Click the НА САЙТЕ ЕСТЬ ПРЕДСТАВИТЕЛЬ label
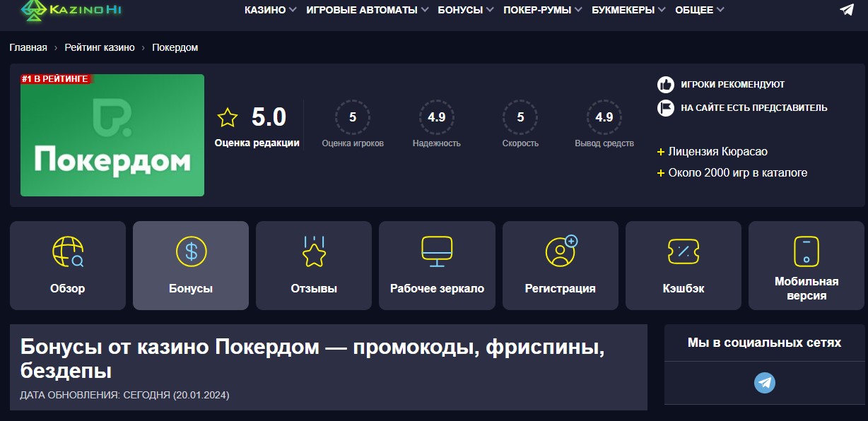This screenshot has height=421, width=868. pos(754,108)
